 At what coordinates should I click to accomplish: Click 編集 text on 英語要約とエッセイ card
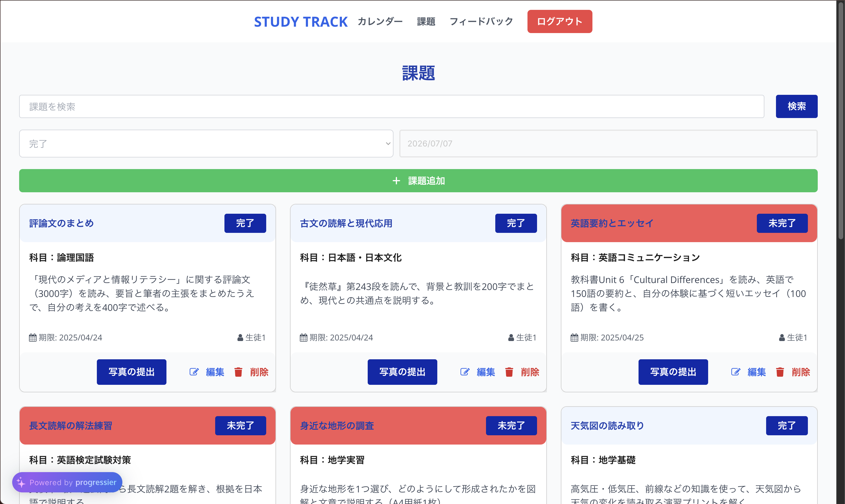coord(757,372)
